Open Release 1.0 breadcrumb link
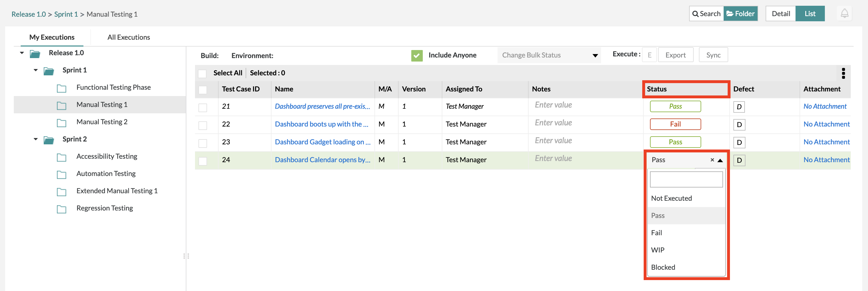The height and width of the screenshot is (291, 868). 29,14
